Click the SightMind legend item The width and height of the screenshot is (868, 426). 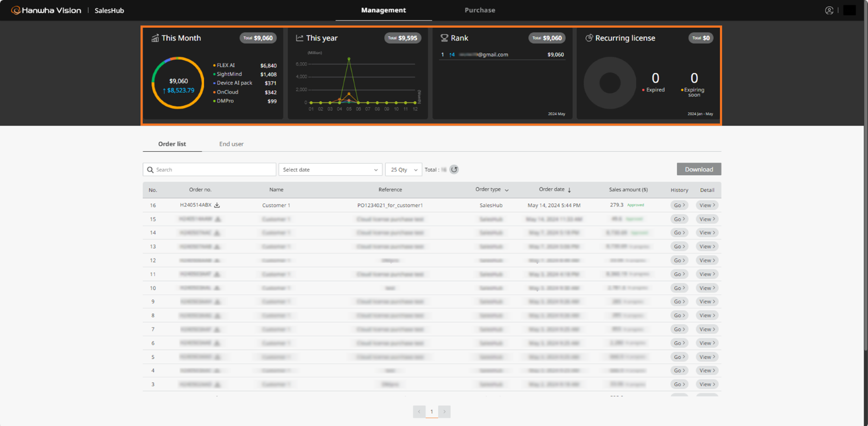[x=228, y=74]
